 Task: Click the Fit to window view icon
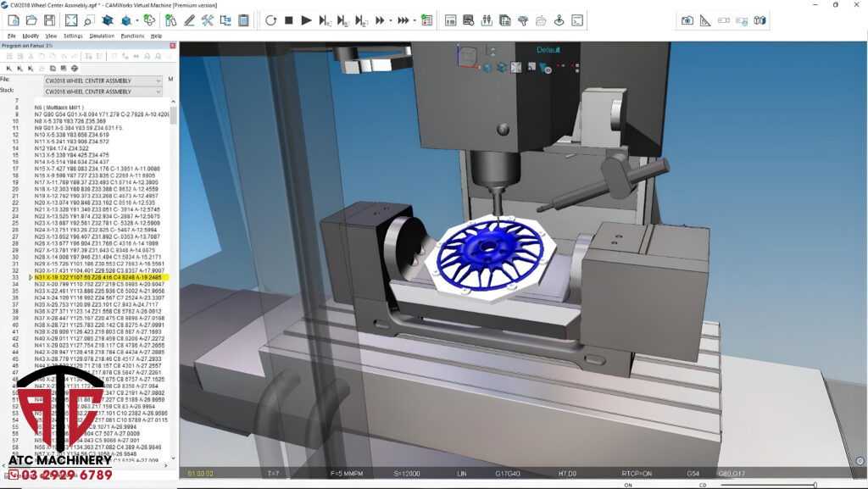point(71,19)
